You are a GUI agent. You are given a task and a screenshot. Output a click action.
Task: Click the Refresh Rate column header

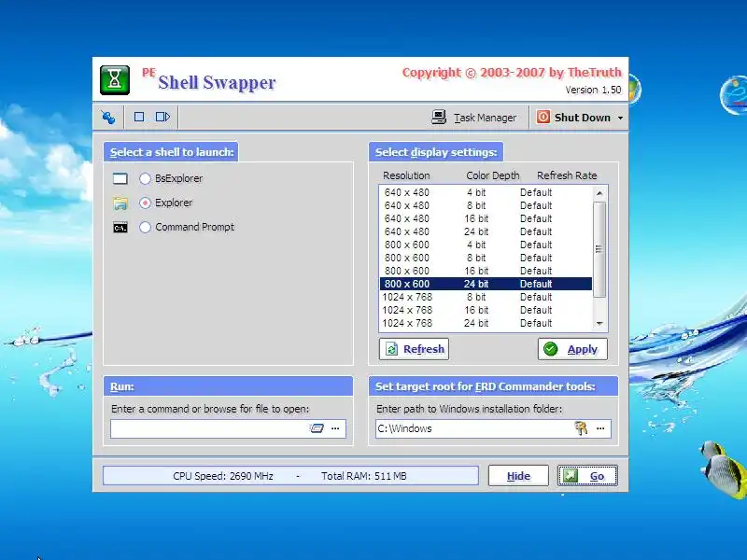tap(567, 175)
